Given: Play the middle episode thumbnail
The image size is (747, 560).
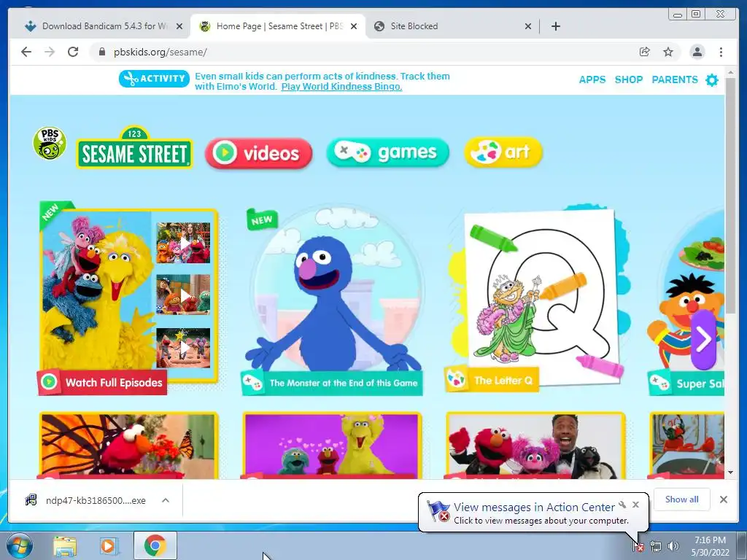Looking at the screenshot, I should [183, 295].
